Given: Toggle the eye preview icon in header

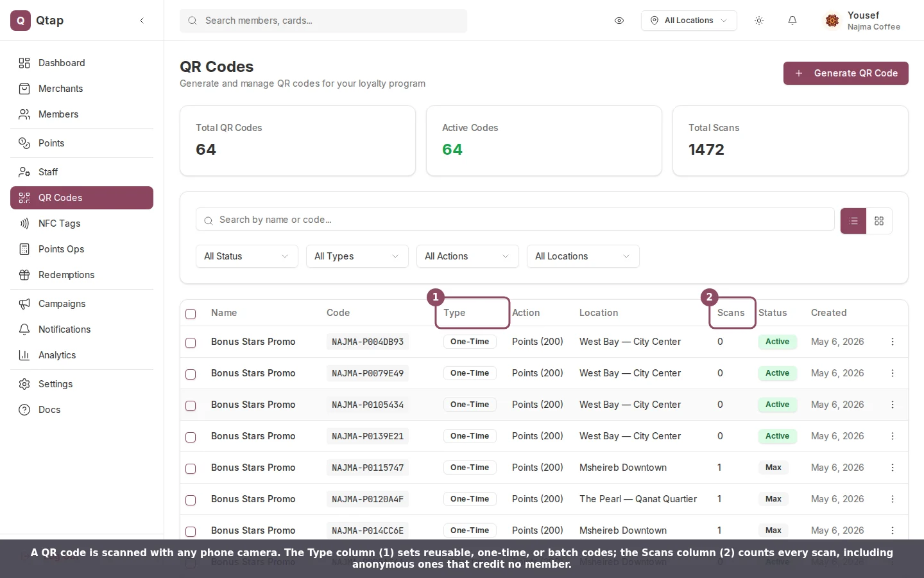Looking at the screenshot, I should coord(619,21).
